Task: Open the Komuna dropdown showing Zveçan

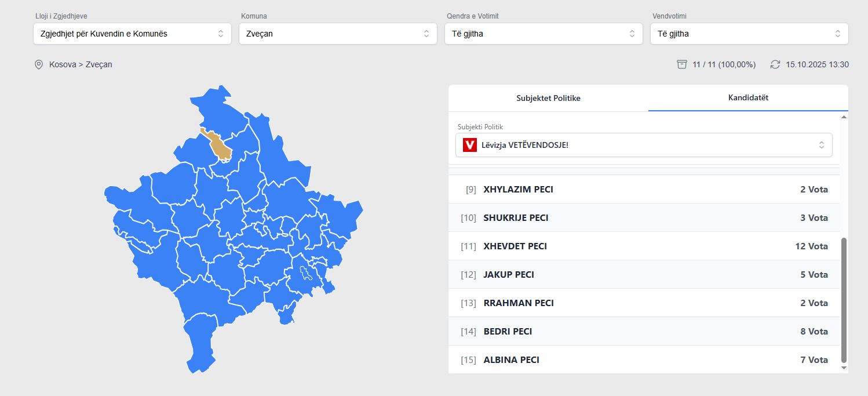Action: pos(338,34)
